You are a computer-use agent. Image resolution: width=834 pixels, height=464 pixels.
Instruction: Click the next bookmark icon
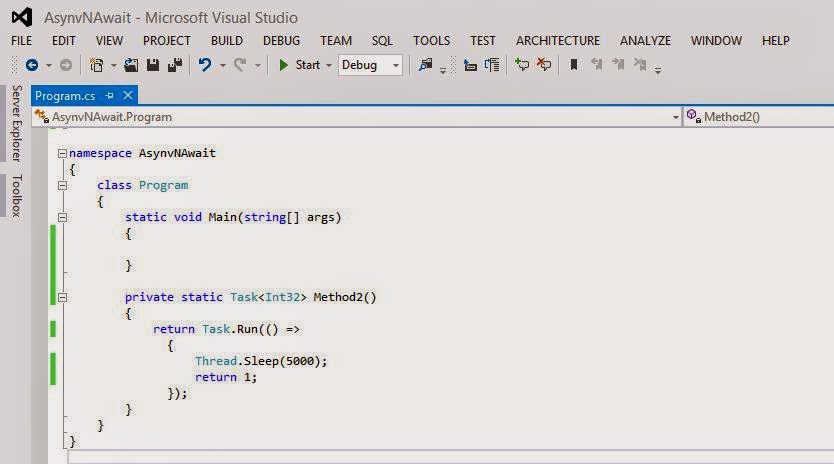618,65
